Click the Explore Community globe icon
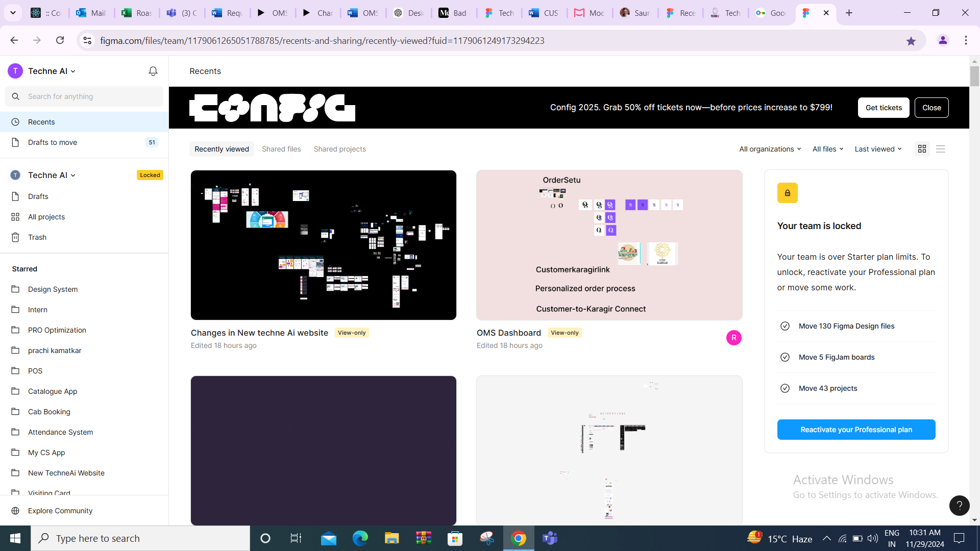Screen dimensions: 980x551 [x=15, y=511]
